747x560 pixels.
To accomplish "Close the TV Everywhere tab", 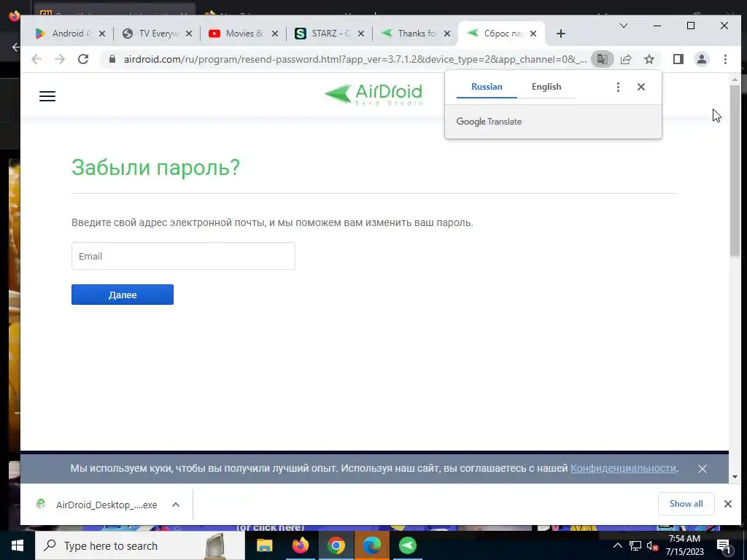I will pyautogui.click(x=189, y=34).
